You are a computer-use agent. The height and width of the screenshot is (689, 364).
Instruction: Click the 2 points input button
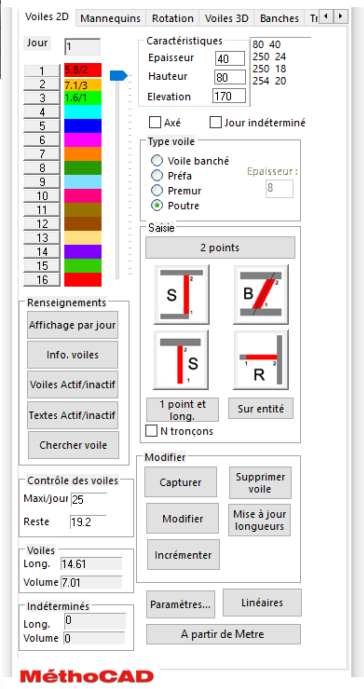[x=220, y=247]
